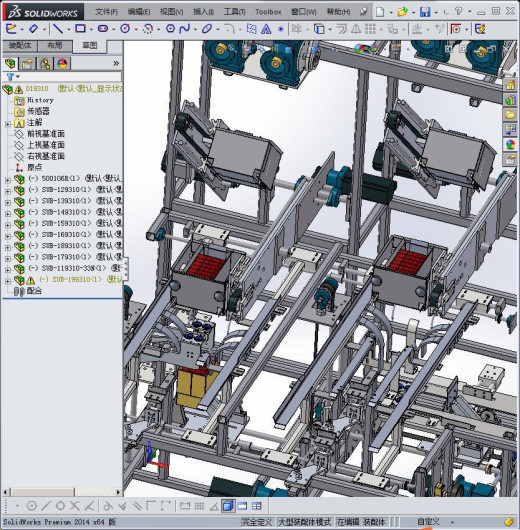Open the home Resources task pane icon
This screenshot has height=530, width=520.
[510, 85]
